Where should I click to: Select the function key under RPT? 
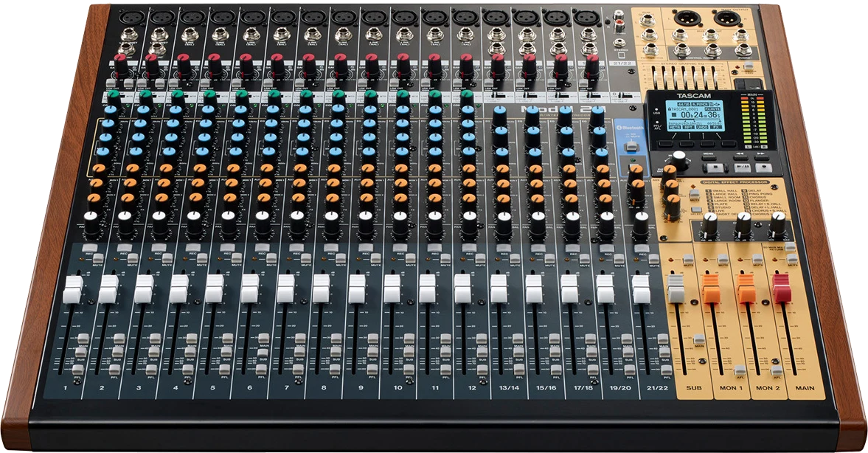(687, 145)
